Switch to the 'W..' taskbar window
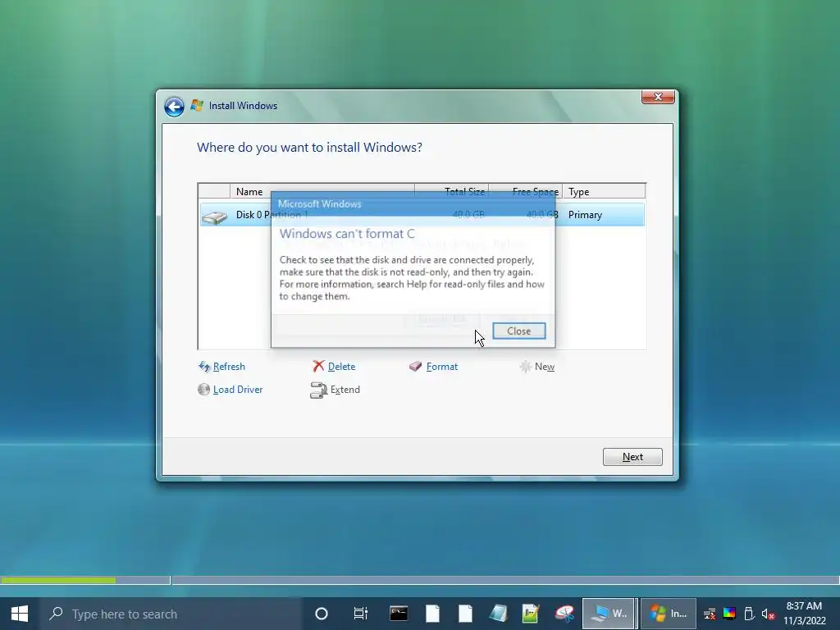This screenshot has height=630, width=840. [609, 614]
